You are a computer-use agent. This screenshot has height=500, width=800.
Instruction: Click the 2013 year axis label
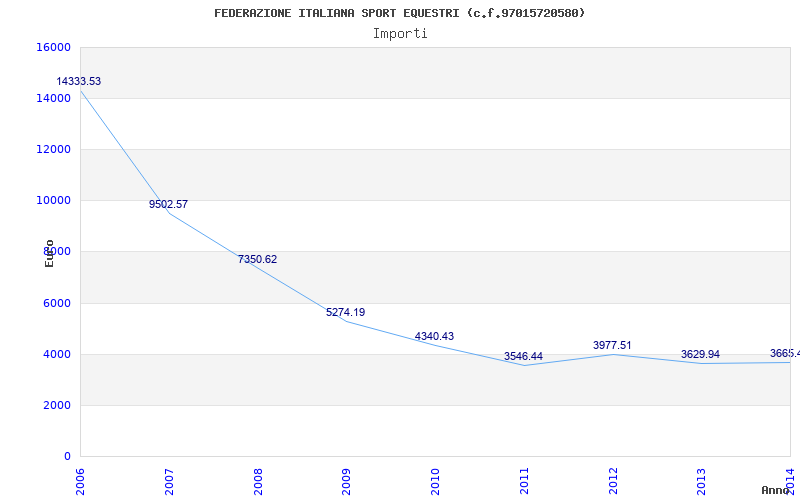click(701, 479)
